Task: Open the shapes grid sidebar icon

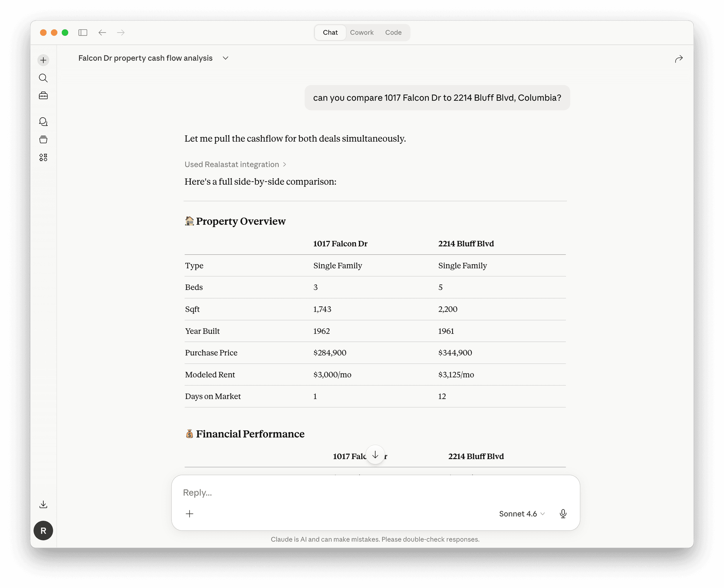Action: [x=43, y=157]
